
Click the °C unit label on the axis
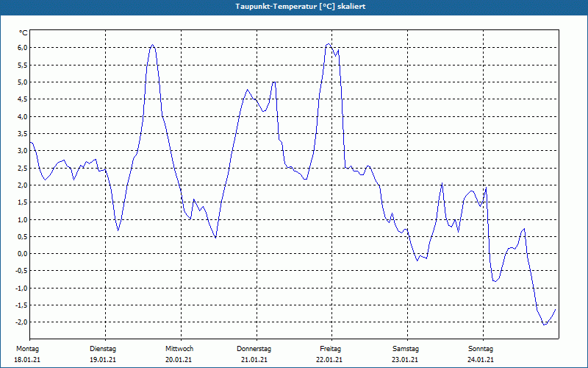tap(24, 33)
